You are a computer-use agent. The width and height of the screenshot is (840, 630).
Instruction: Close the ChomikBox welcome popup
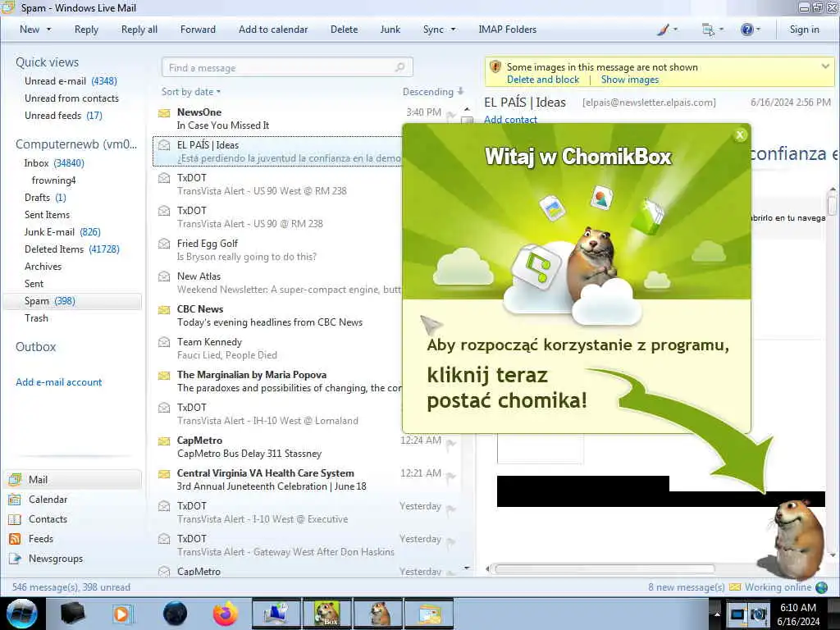pos(741,135)
